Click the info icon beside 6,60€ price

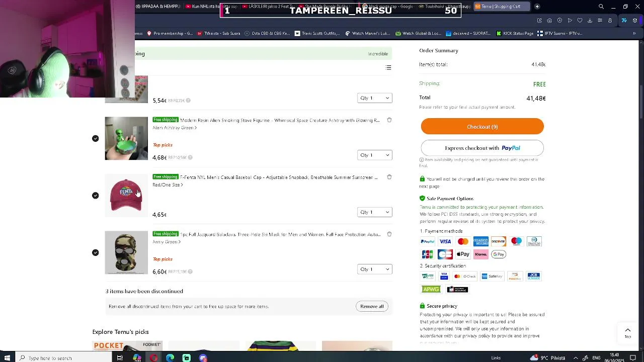pyautogui.click(x=190, y=271)
